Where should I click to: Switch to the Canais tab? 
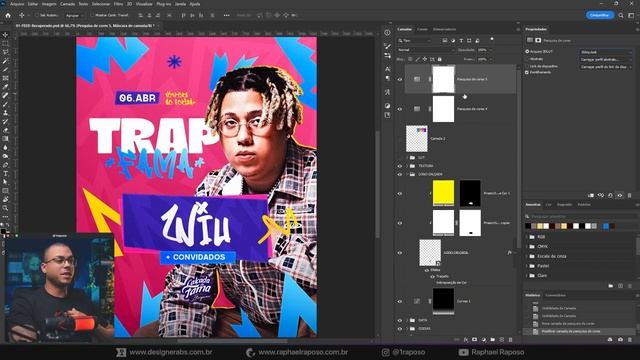point(422,29)
